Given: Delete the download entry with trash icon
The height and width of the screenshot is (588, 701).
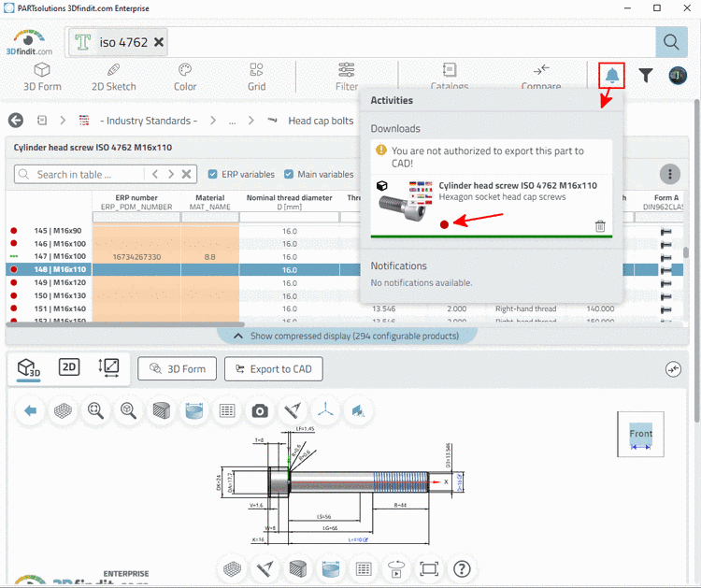Looking at the screenshot, I should [x=600, y=226].
